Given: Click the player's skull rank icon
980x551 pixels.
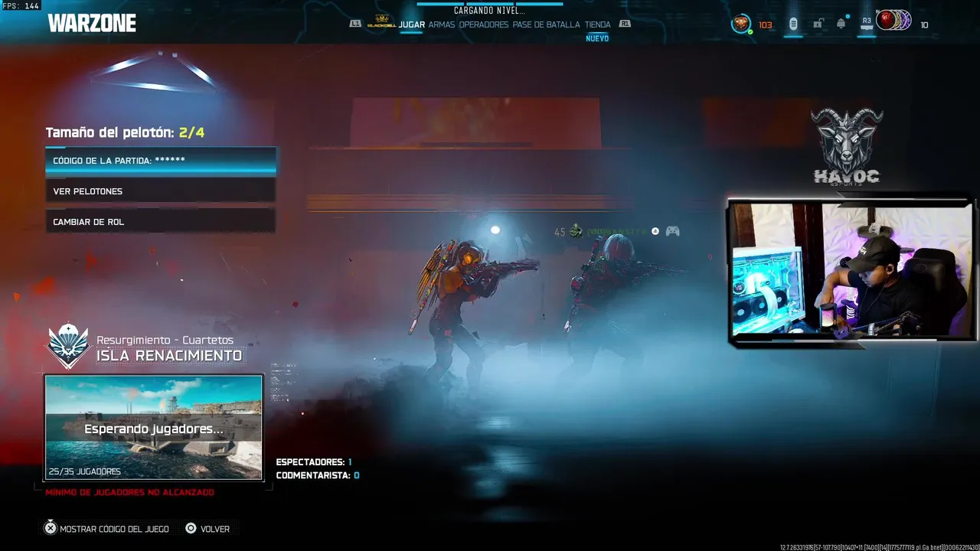Looking at the screenshot, I should click(576, 231).
